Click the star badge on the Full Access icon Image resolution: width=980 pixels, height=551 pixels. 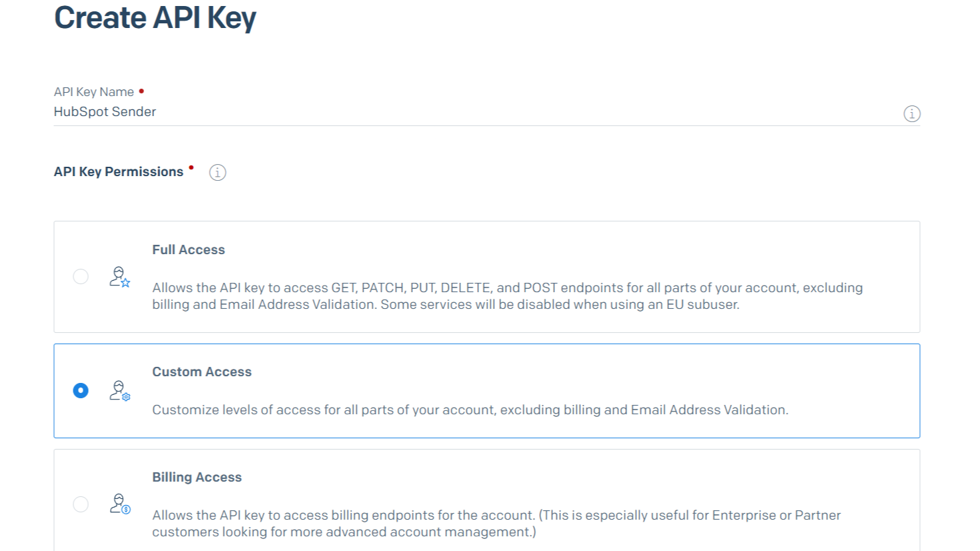(125, 282)
